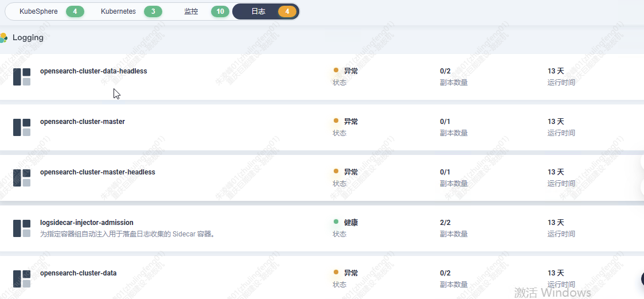The height and width of the screenshot is (299, 644).
Task: Click green healthy status dot for logsidecar-injector-admission
Action: [336, 222]
